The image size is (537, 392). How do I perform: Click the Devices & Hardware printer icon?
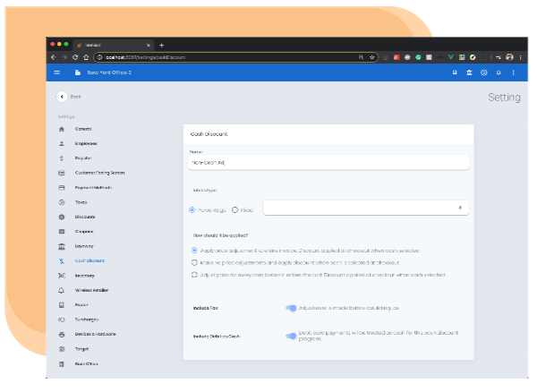[61, 335]
